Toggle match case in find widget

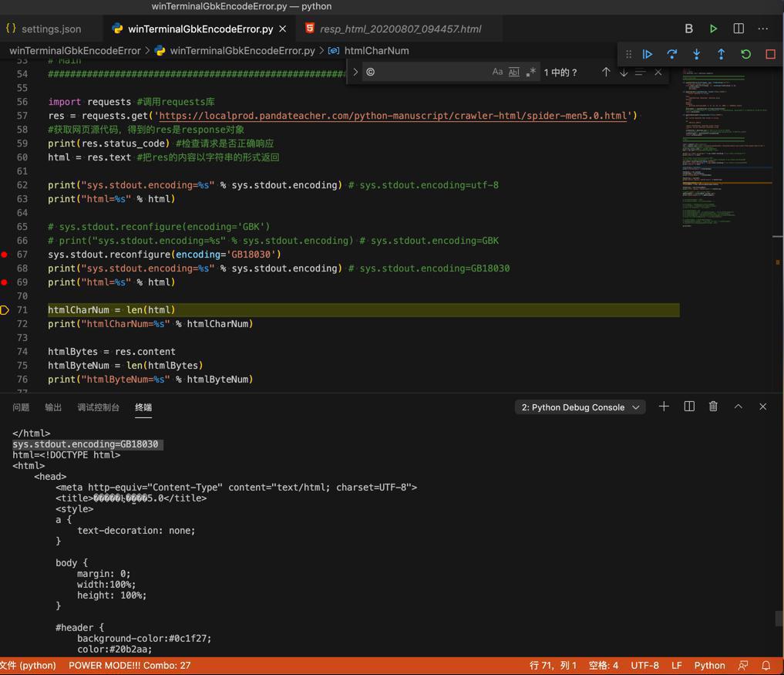(x=497, y=72)
